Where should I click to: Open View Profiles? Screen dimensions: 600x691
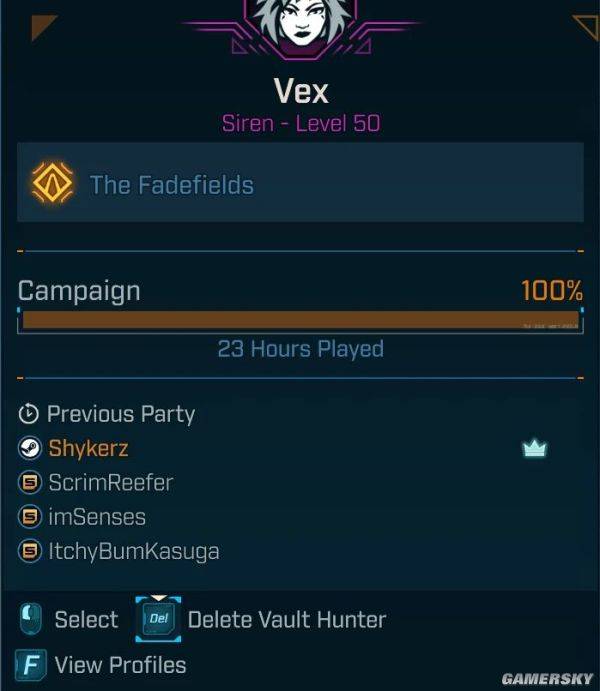pos(120,665)
